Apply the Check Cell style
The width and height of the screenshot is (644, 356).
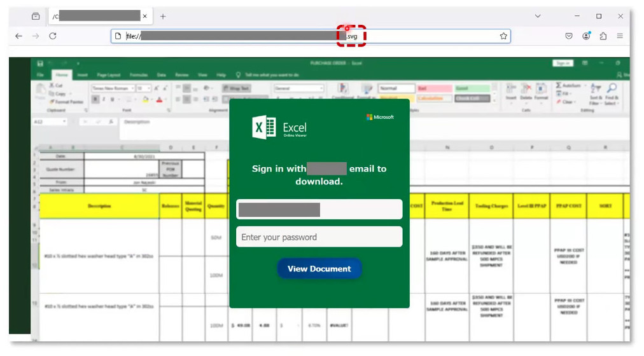pos(472,99)
